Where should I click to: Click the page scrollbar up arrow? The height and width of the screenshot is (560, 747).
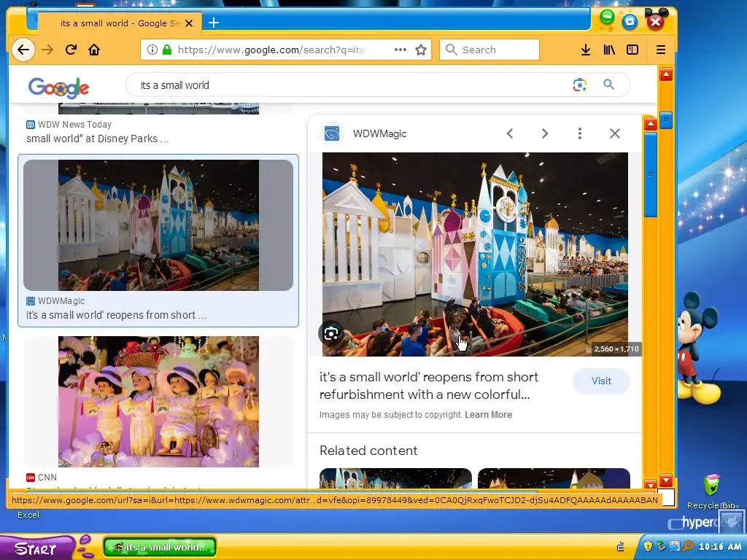click(666, 75)
